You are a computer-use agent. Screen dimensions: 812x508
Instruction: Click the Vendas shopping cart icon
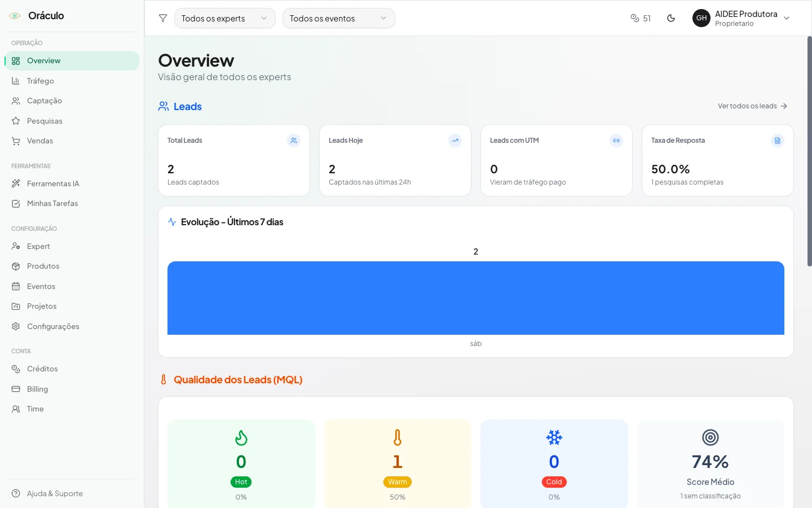[x=16, y=141]
